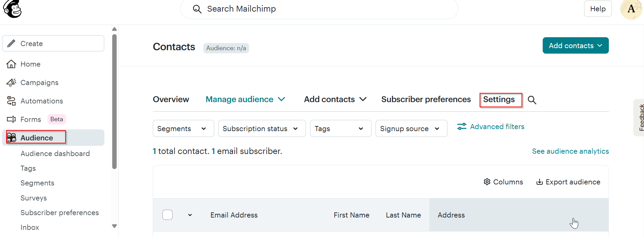
Task: Click the Home house icon
Action: pos(11,64)
